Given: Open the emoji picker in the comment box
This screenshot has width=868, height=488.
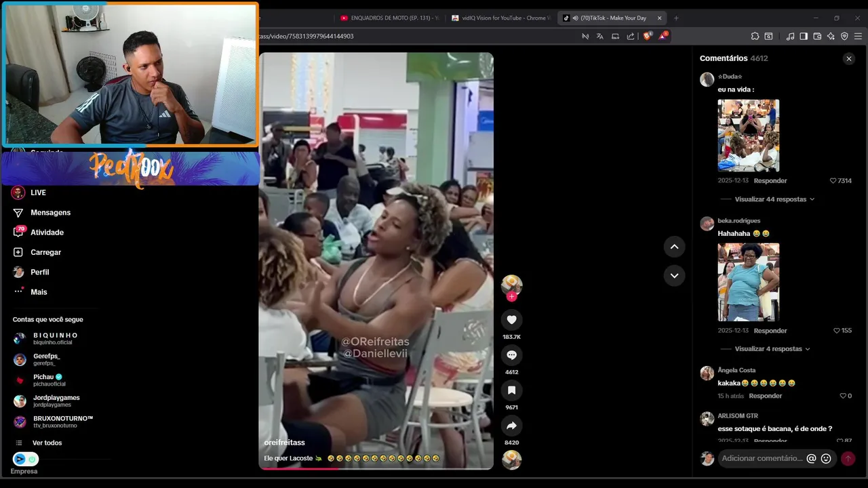Looking at the screenshot, I should point(826,458).
